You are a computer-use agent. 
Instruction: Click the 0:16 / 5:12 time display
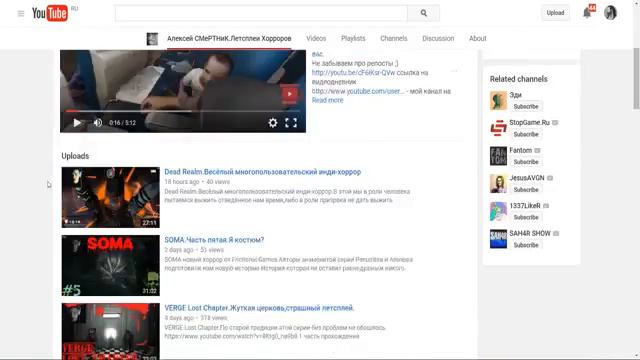(x=122, y=123)
